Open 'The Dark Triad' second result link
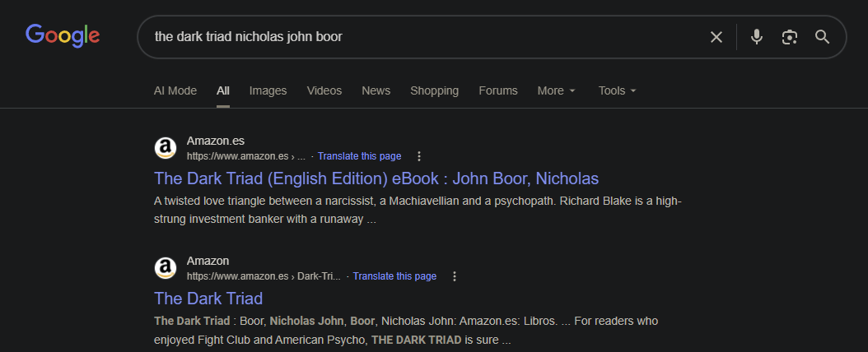Screen dimensions: 868x352 (x=208, y=299)
